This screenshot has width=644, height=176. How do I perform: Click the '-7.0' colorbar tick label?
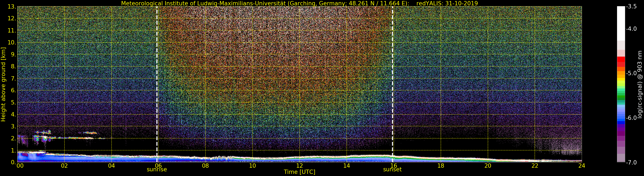[631, 162]
